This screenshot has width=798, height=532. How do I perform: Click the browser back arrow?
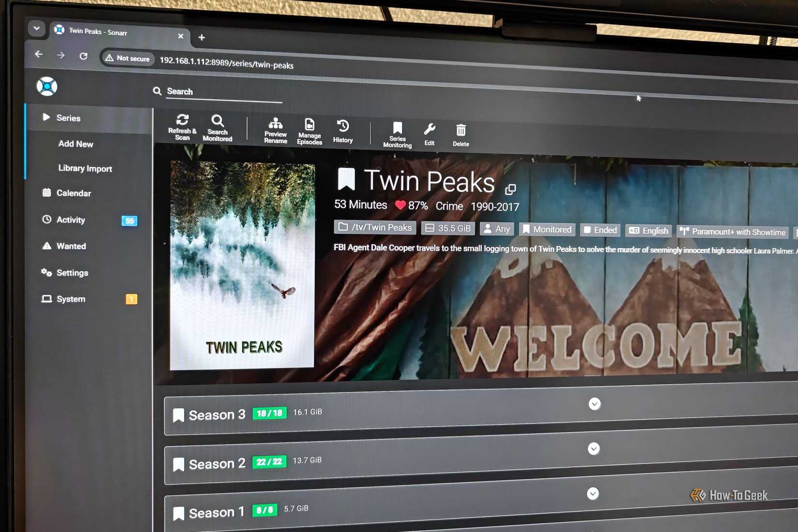point(39,54)
